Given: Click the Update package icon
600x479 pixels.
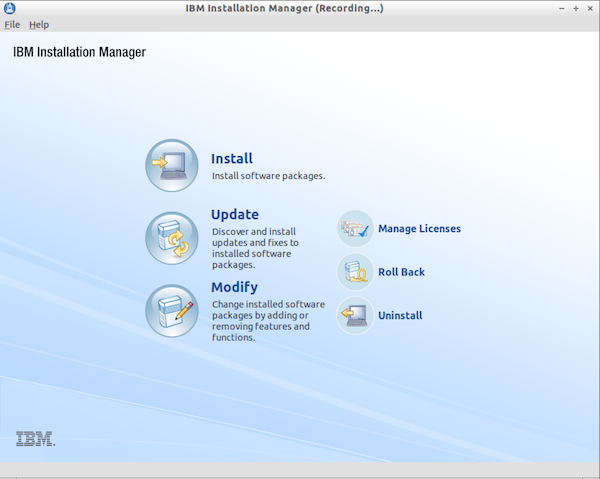Looking at the screenshot, I should [172, 238].
